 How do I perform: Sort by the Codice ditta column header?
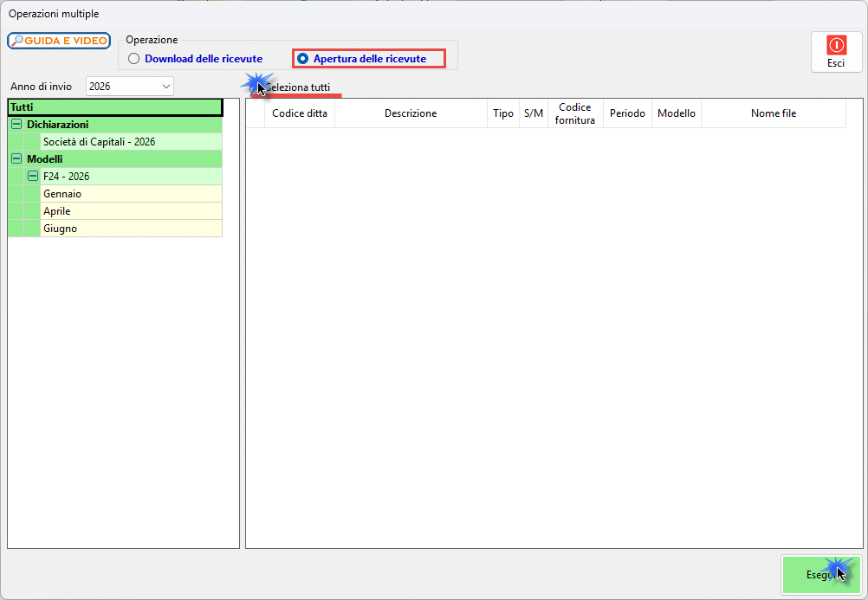(x=300, y=113)
